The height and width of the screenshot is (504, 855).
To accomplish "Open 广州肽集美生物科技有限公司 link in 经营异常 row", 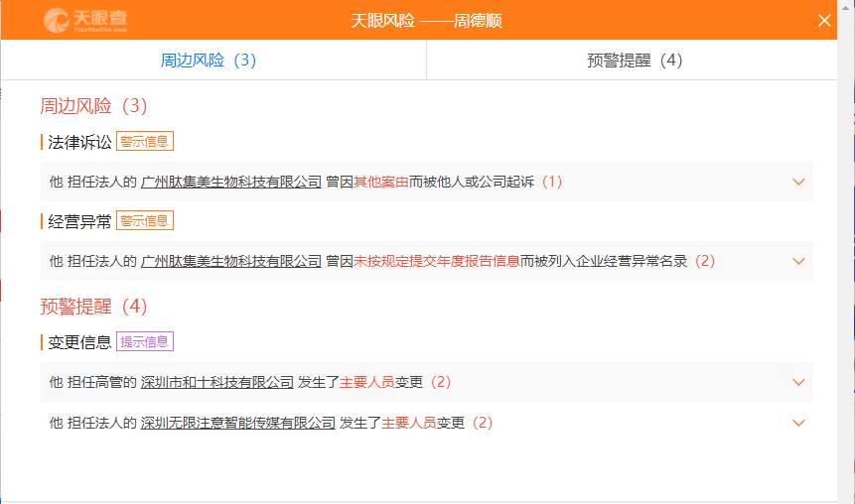I will tap(231, 262).
